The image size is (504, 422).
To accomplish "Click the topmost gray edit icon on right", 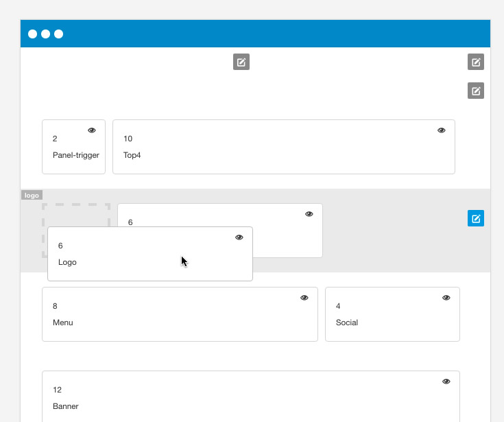I will (x=476, y=62).
